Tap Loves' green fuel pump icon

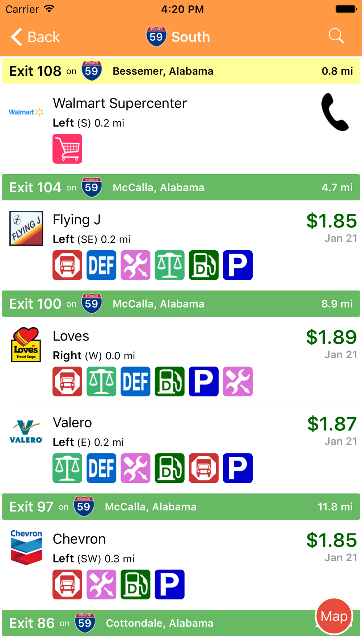point(169,381)
